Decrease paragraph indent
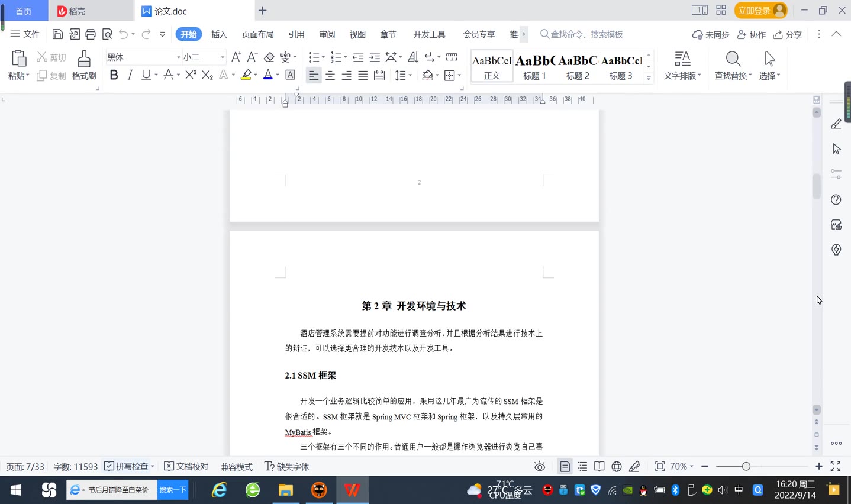 (358, 57)
